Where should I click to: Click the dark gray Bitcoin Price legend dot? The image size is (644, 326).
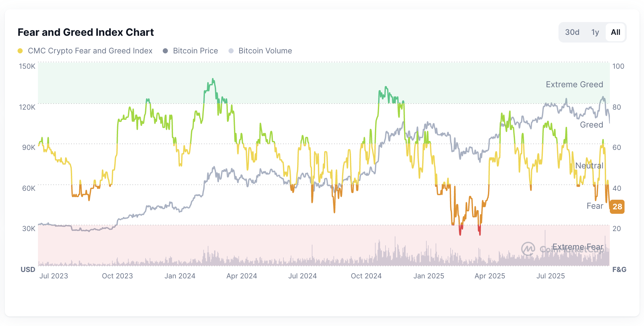coord(165,51)
